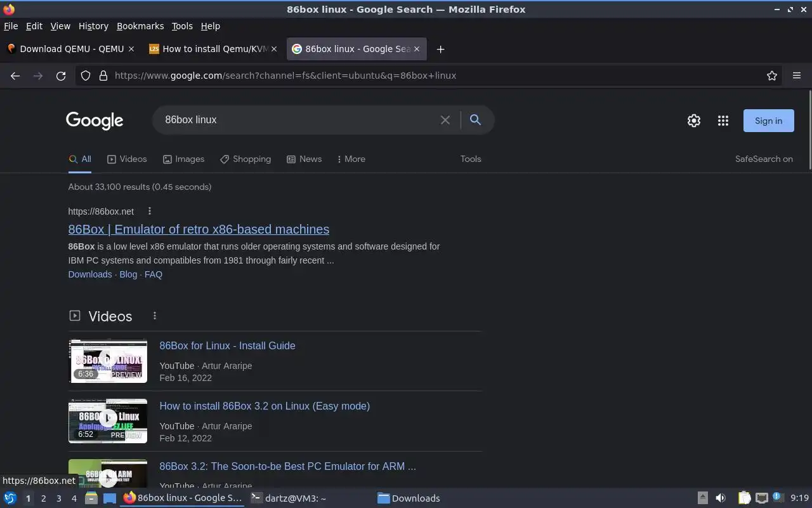Close the Download QEMU tab
This screenshot has width=812, height=508.
pos(131,49)
